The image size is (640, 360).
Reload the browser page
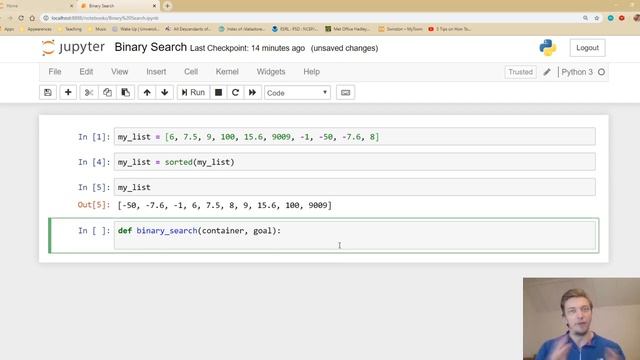(x=21, y=18)
